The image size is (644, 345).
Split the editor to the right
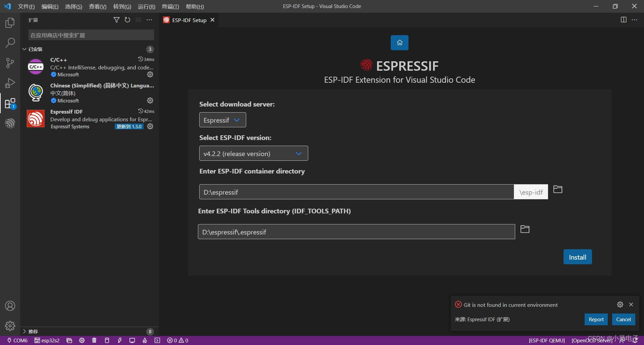point(624,20)
